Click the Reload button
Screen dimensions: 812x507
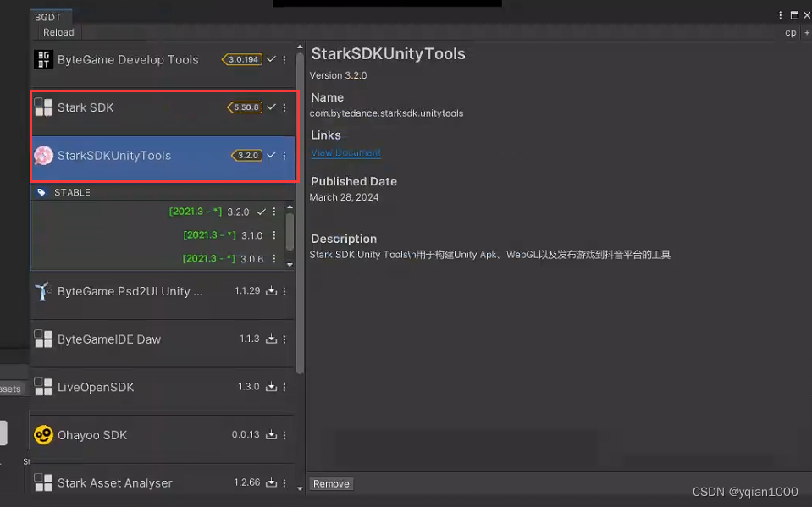(x=58, y=32)
